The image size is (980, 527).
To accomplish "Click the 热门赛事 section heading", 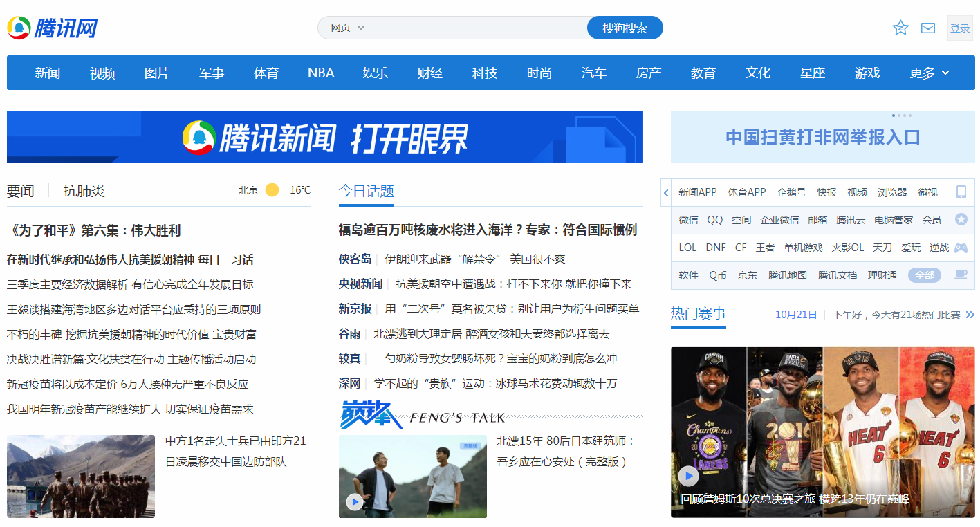I will [699, 314].
